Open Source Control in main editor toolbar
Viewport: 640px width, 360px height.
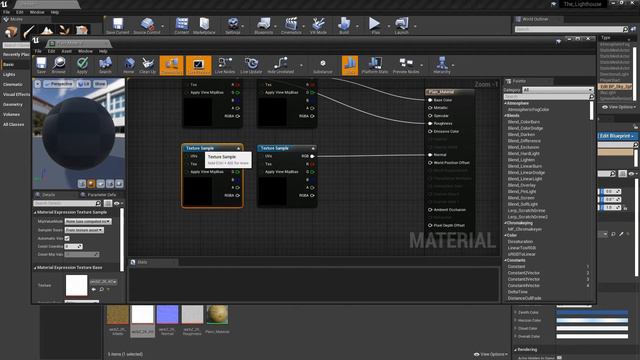pyautogui.click(x=147, y=24)
